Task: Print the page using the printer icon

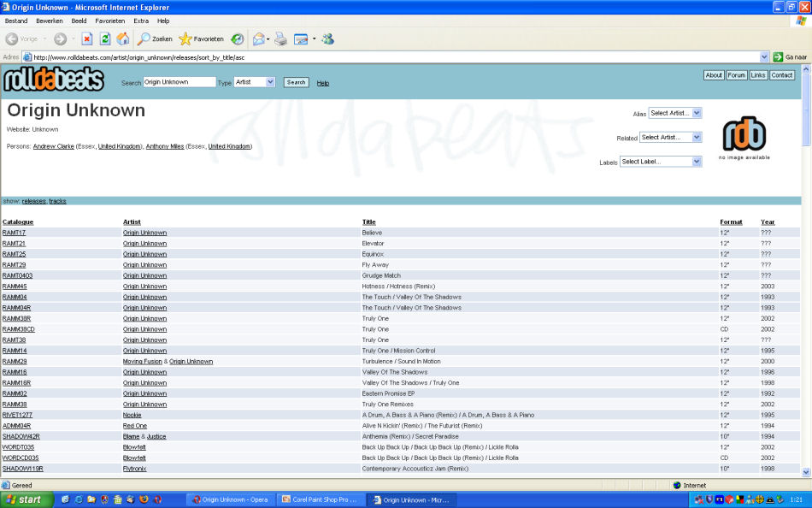Action: (x=280, y=38)
